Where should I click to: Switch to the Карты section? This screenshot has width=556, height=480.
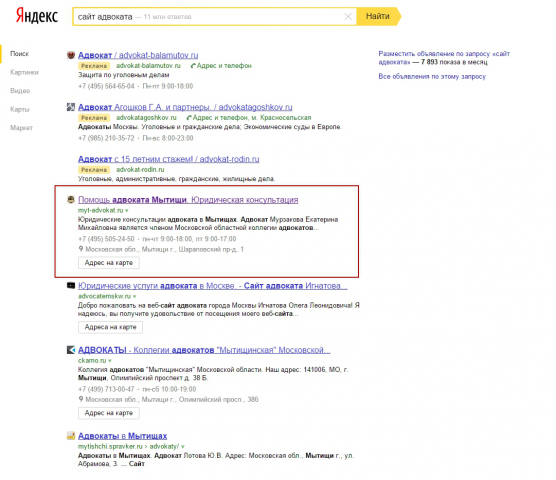click(20, 109)
